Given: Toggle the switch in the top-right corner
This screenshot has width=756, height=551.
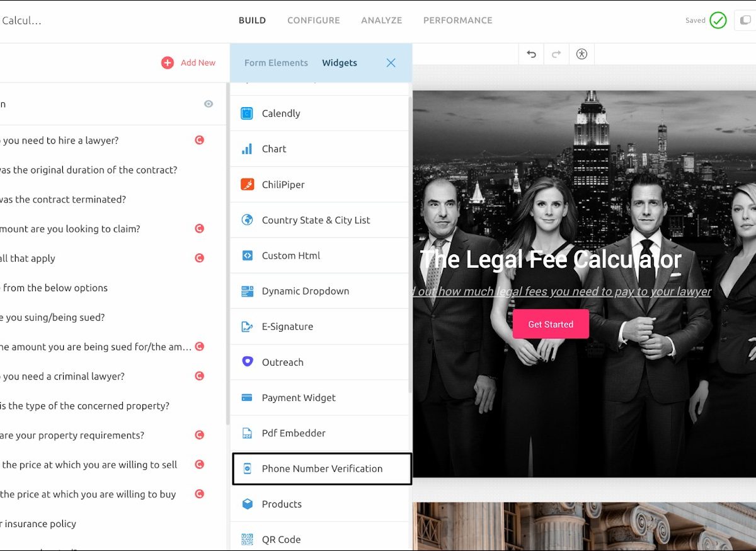Looking at the screenshot, I should coord(745,20).
